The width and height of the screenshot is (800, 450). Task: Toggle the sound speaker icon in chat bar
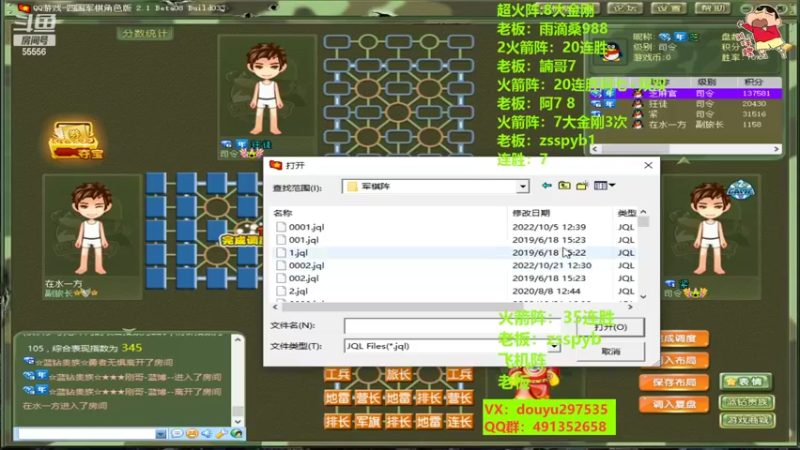click(x=207, y=434)
